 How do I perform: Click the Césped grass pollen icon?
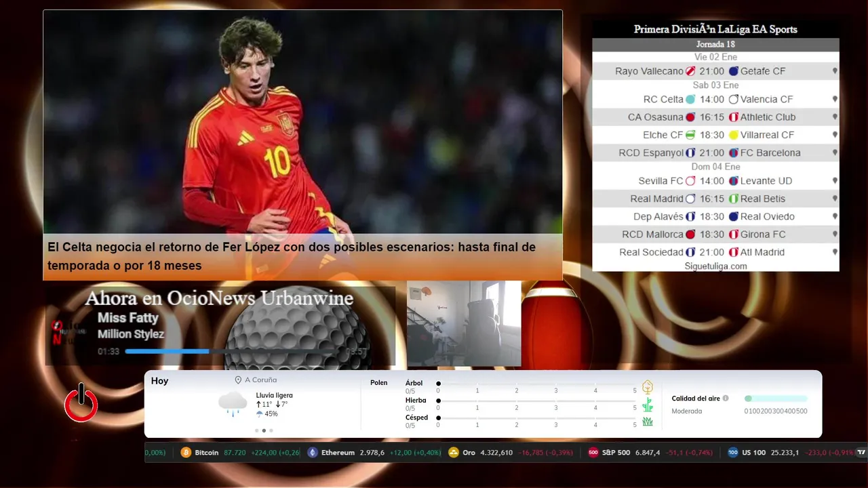[x=648, y=422]
